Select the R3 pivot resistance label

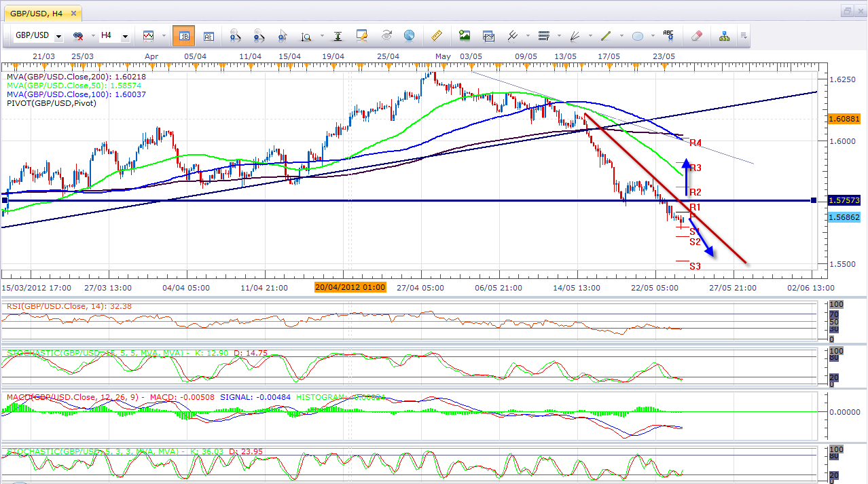tap(695, 168)
